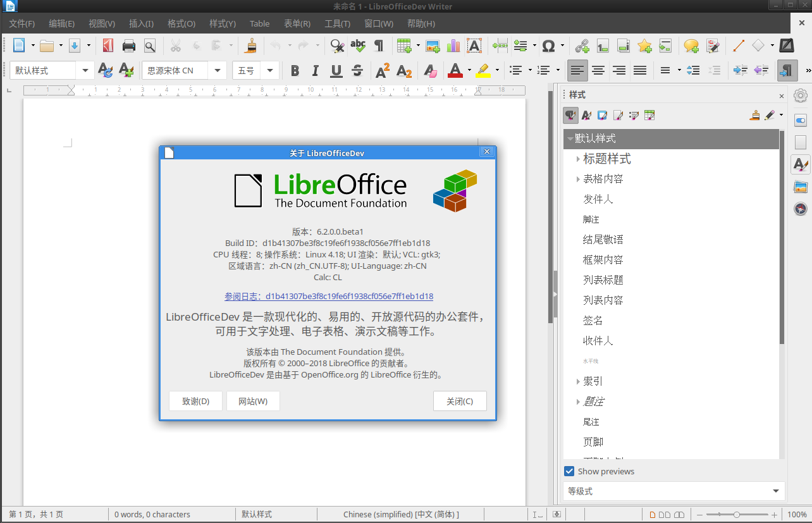Toggle formatting marks pilcrow icon
Image resolution: width=812 pixels, height=523 pixels.
[379, 46]
